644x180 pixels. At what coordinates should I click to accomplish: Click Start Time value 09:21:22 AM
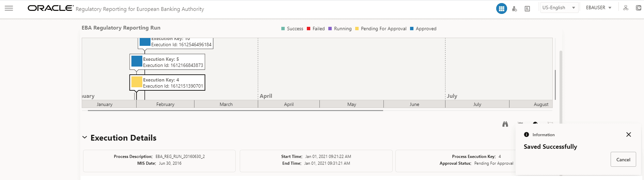(328, 157)
